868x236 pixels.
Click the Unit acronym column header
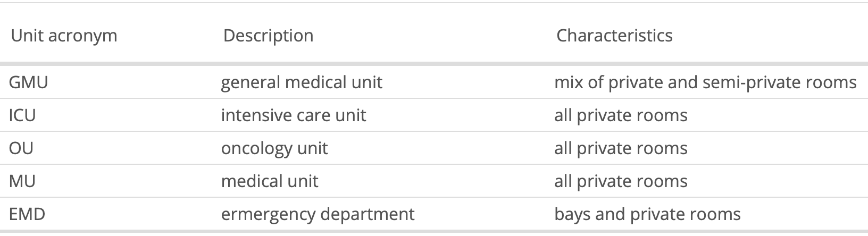click(63, 36)
